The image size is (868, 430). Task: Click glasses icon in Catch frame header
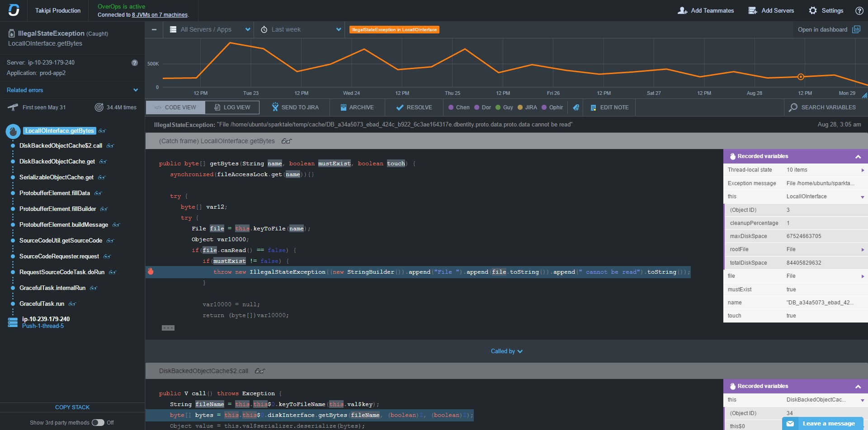(287, 141)
